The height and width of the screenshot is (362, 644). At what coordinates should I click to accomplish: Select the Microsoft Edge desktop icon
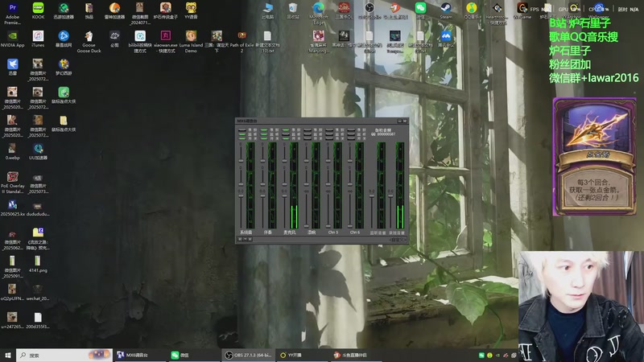(318, 13)
